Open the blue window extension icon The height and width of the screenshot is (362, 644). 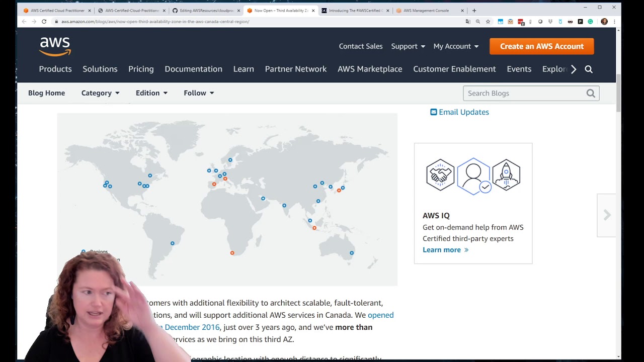(501, 22)
